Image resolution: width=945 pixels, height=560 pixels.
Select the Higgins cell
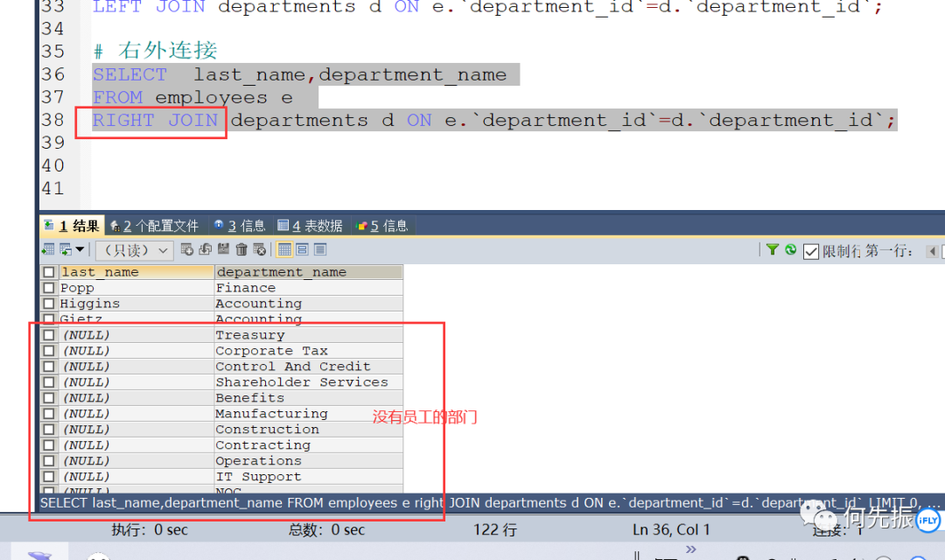tap(136, 304)
